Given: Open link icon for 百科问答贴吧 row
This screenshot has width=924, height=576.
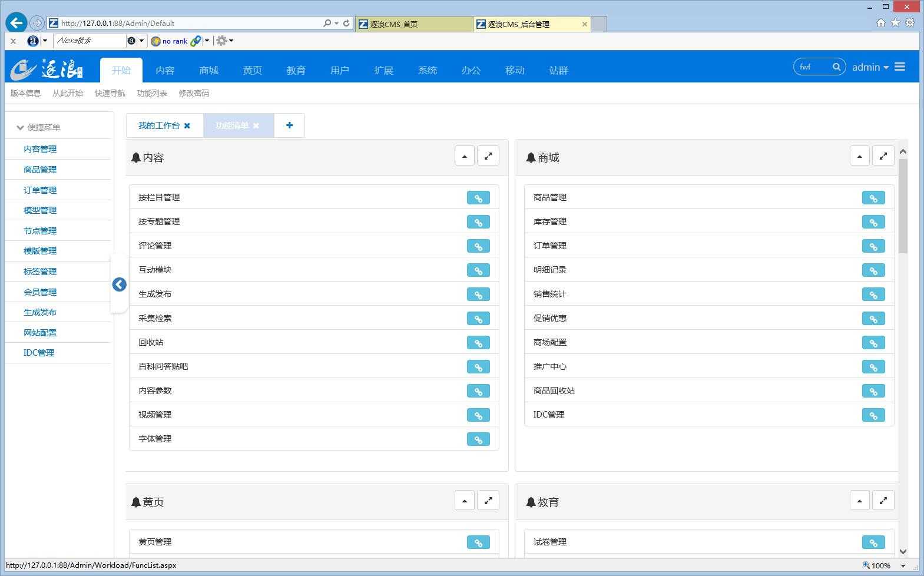Looking at the screenshot, I should point(478,367).
